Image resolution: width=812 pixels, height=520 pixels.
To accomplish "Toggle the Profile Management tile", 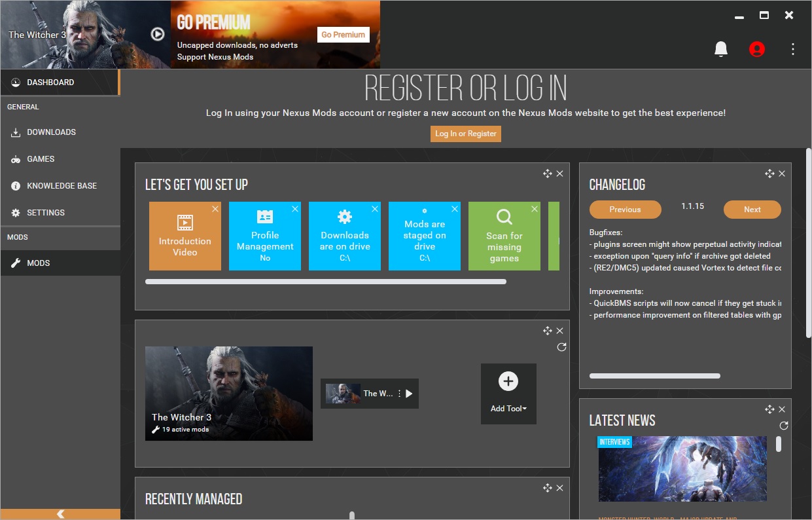I will pos(265,236).
